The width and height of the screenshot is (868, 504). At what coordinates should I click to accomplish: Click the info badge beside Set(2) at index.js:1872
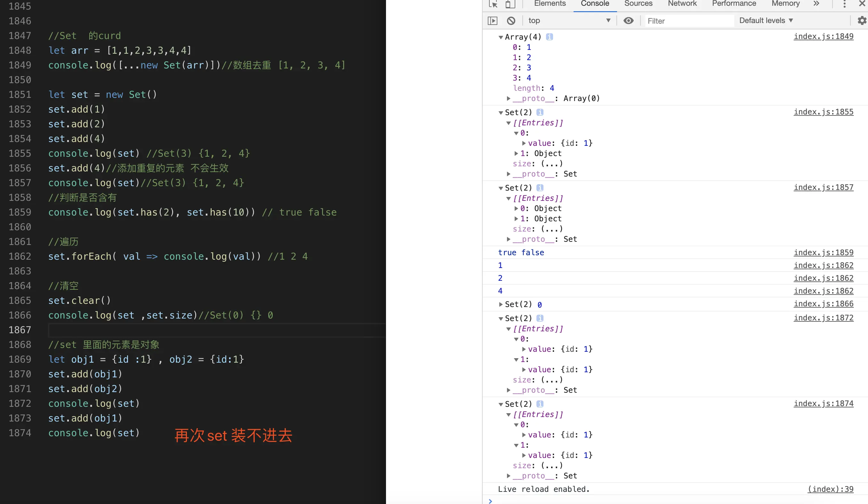pos(540,318)
